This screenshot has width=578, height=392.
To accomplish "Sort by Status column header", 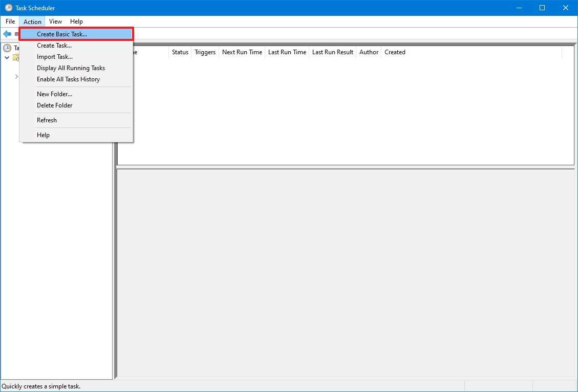I will 180,52.
